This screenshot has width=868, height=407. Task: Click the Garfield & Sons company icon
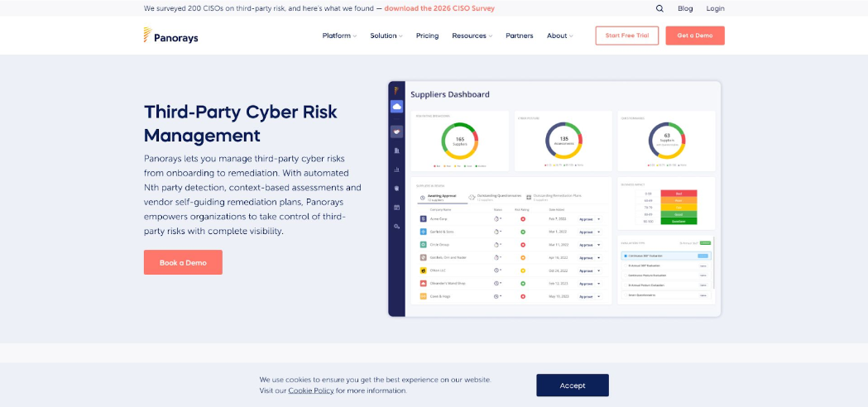click(424, 232)
